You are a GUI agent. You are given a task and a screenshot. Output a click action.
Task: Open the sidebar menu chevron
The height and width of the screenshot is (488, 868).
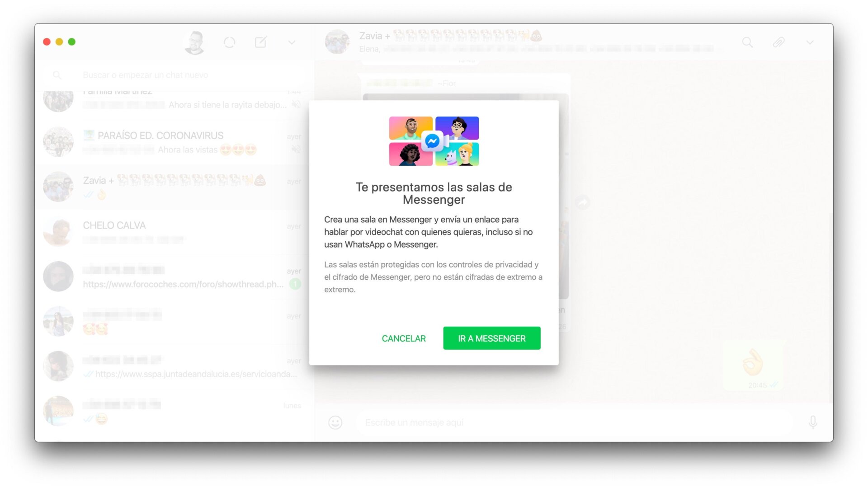pyautogui.click(x=292, y=42)
